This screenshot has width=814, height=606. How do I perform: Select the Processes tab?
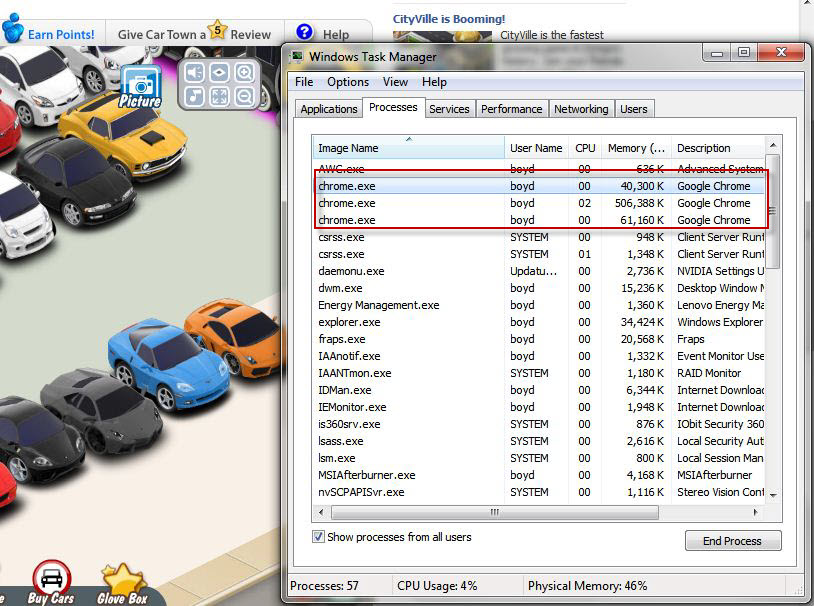pyautogui.click(x=393, y=107)
